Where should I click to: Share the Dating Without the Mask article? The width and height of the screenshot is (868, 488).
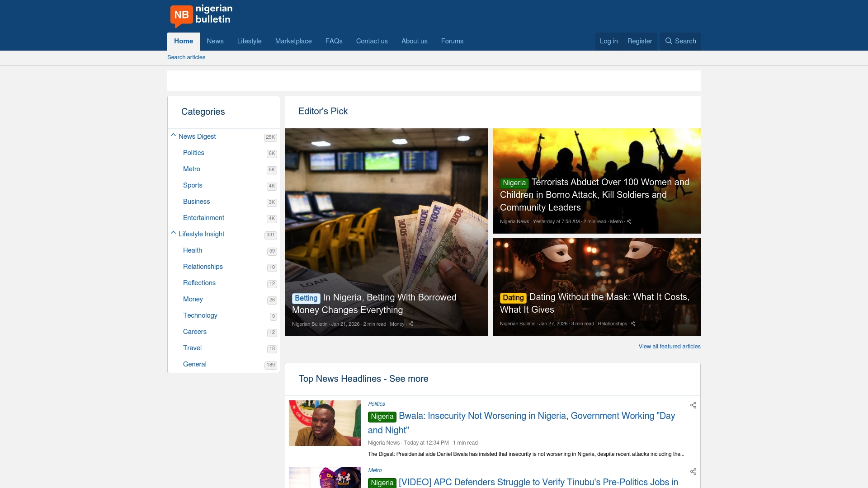point(633,324)
